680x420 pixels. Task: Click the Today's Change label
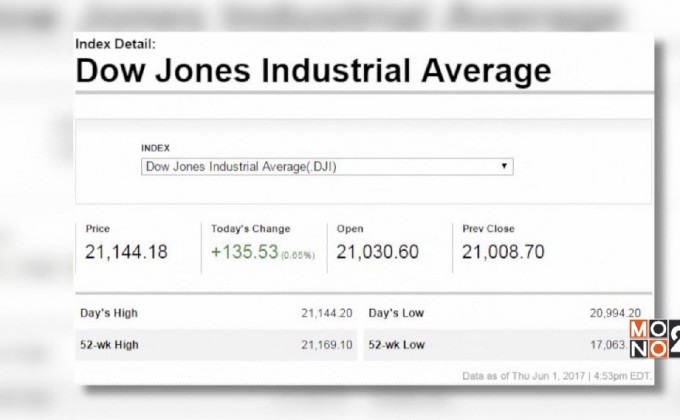pos(250,229)
